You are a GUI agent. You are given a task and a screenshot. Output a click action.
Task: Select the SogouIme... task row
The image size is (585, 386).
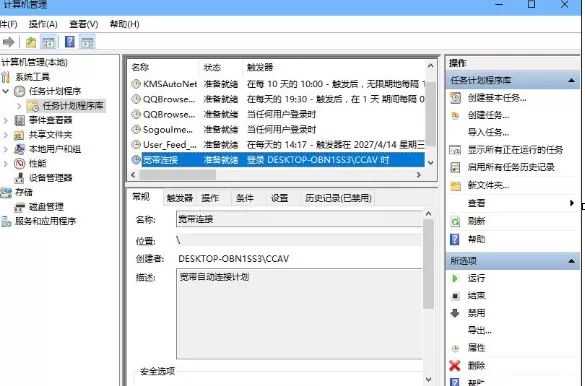point(277,129)
